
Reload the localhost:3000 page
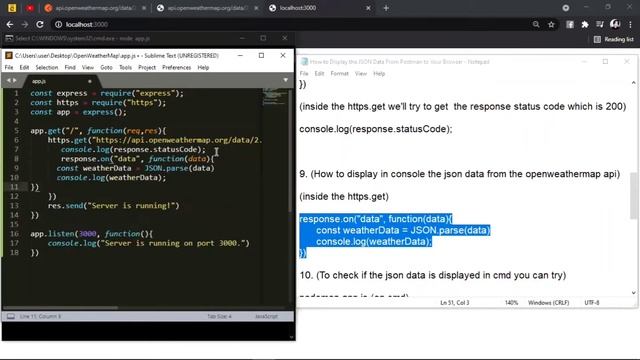coord(40,24)
